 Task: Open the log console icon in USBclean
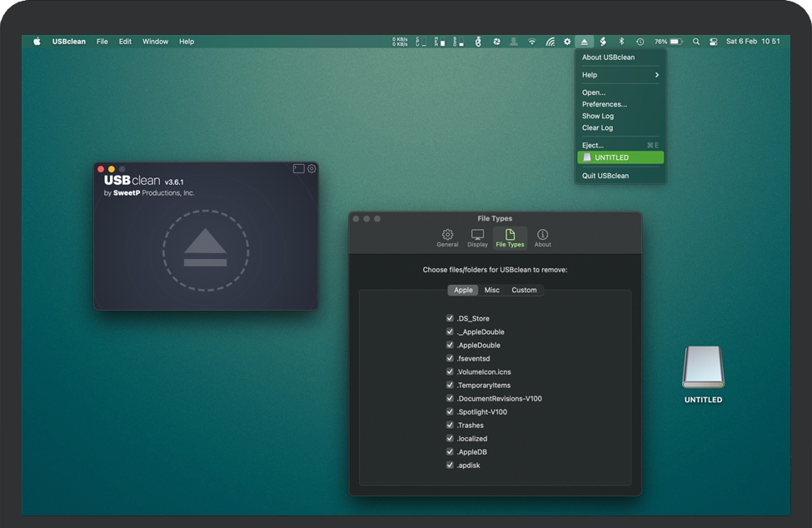click(x=298, y=169)
